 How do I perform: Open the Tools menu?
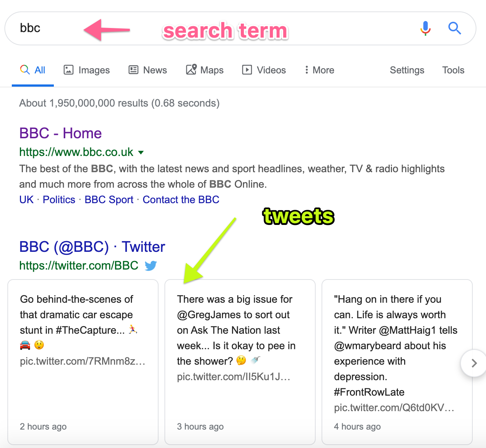click(x=453, y=70)
